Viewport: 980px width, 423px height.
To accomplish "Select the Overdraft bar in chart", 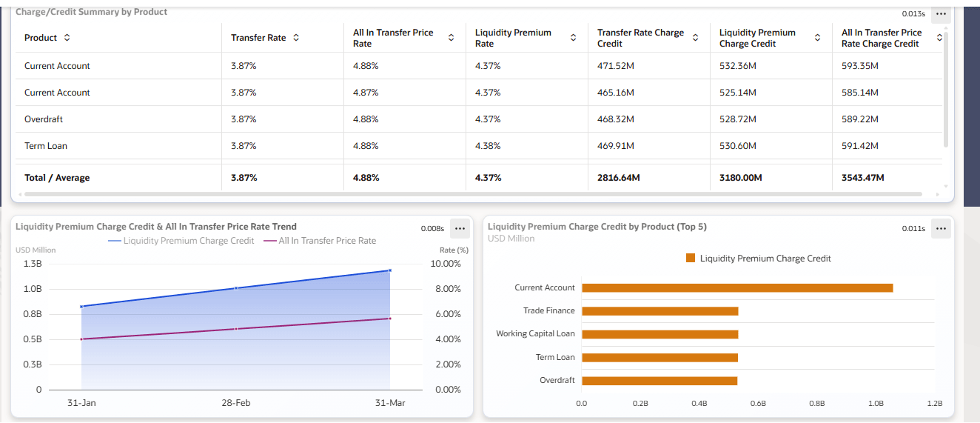I will [x=660, y=381].
